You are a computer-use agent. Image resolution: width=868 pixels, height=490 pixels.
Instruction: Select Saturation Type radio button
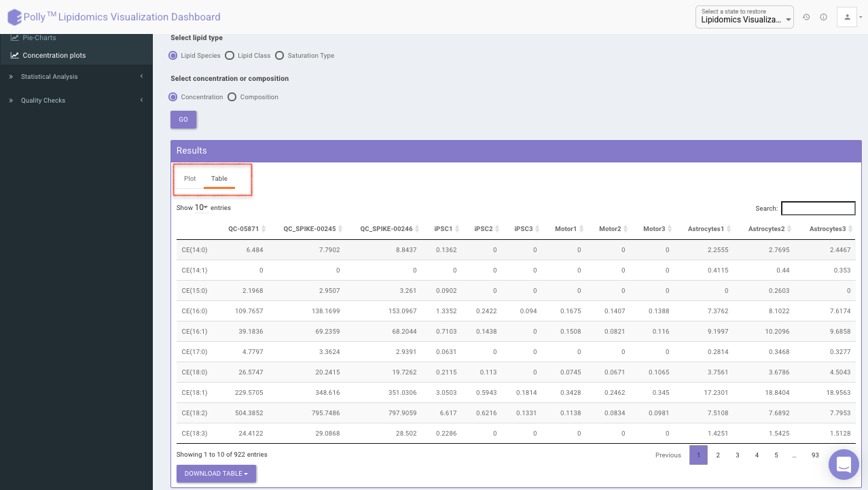click(x=280, y=56)
